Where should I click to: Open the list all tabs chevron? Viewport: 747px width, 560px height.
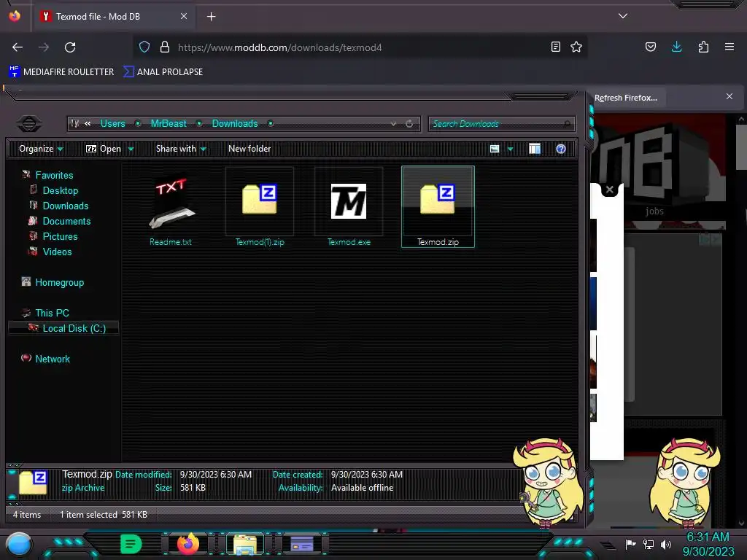pyautogui.click(x=623, y=16)
